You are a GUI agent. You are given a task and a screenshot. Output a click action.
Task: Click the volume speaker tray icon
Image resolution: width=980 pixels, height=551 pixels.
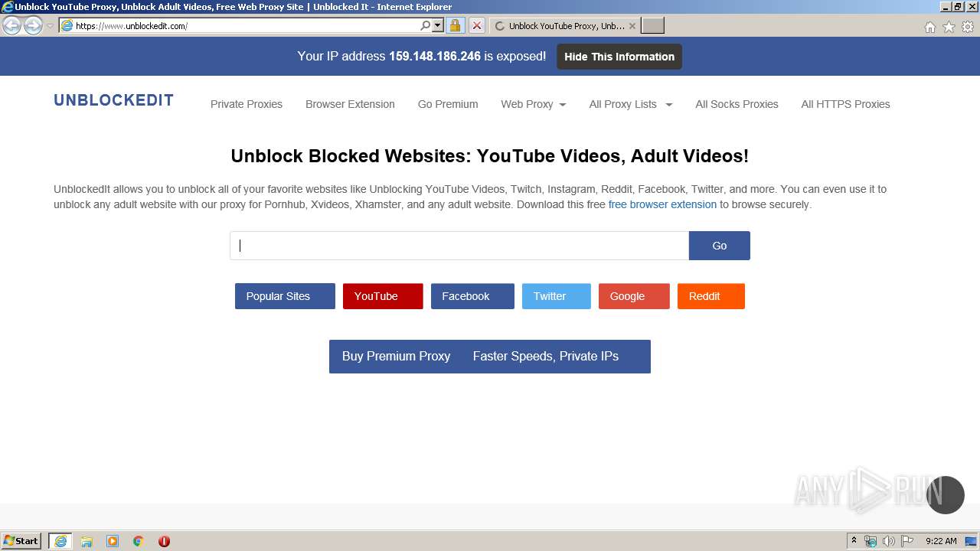pos(888,541)
